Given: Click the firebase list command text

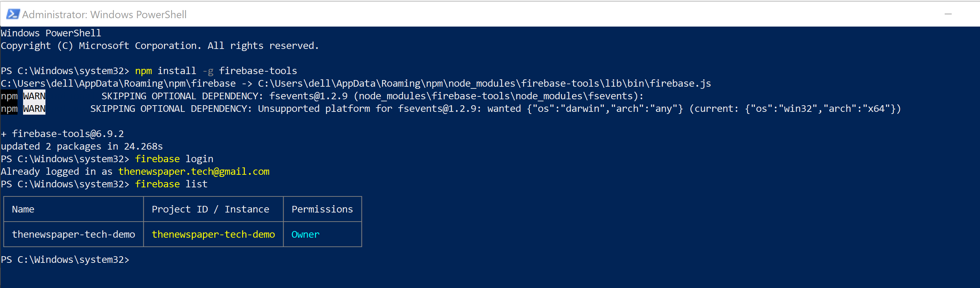Looking at the screenshot, I should pos(171,184).
